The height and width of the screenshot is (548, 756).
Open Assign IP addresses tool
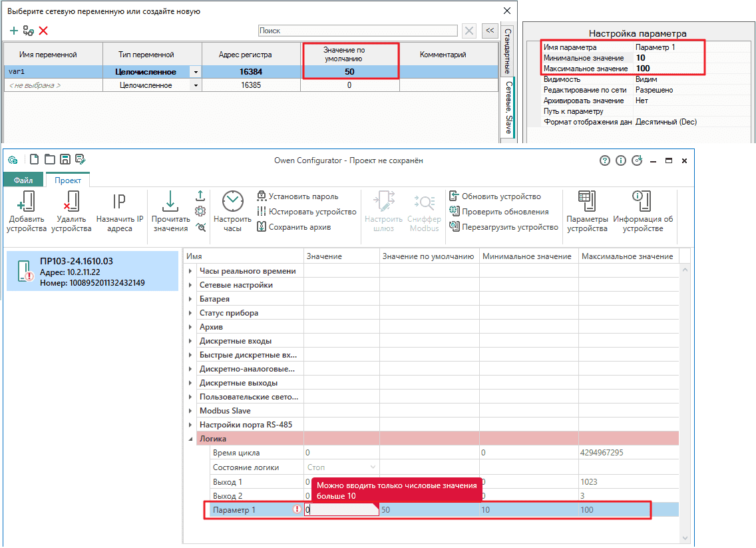click(120, 212)
